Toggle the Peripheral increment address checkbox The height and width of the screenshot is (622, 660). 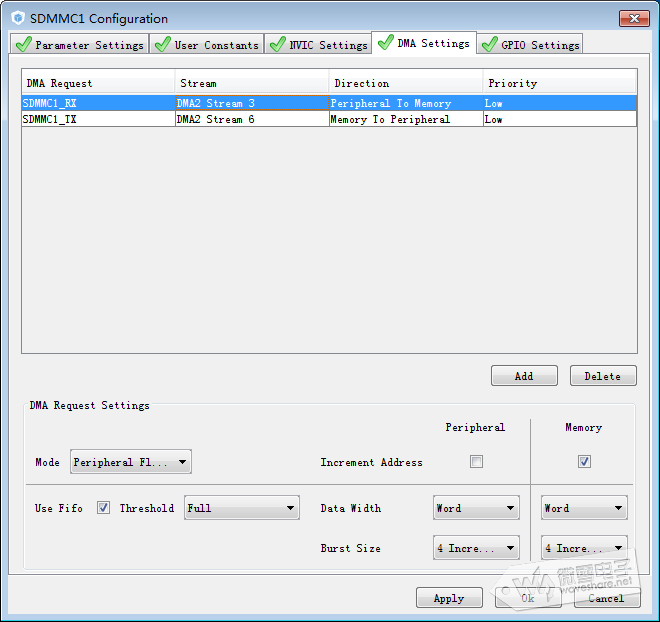coord(476,462)
